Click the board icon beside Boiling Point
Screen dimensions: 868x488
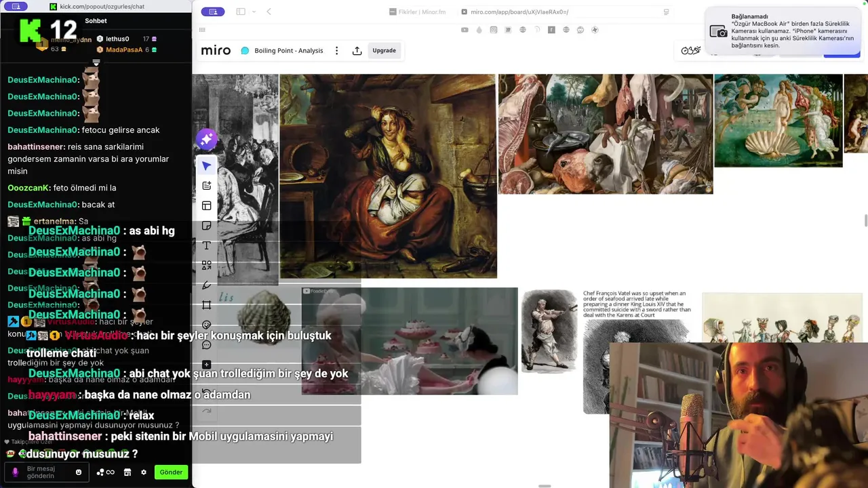tap(245, 51)
